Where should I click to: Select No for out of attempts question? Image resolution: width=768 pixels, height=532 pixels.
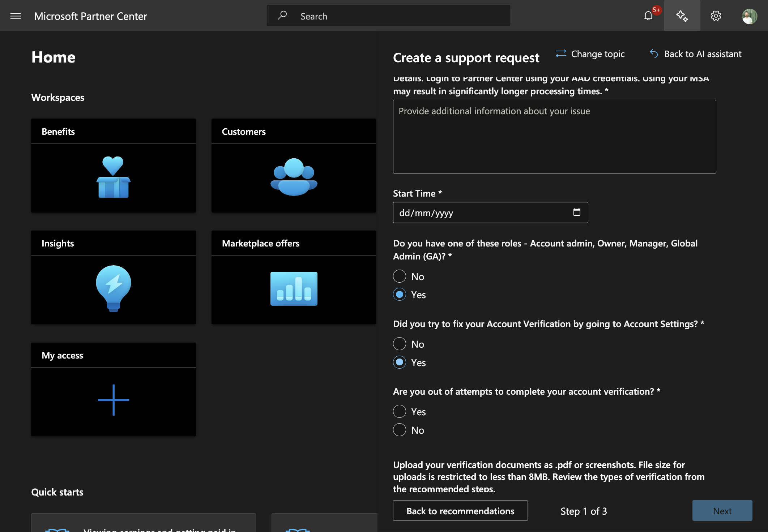[x=400, y=430]
